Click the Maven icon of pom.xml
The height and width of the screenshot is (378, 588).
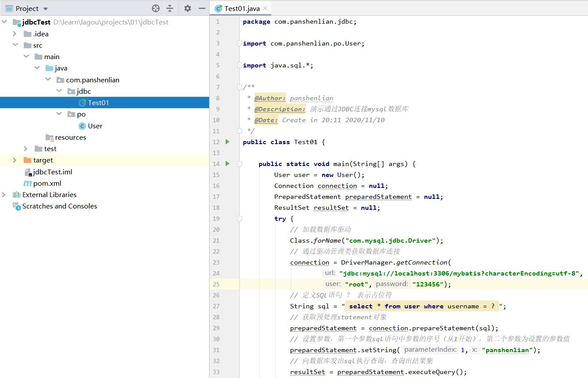coord(28,184)
